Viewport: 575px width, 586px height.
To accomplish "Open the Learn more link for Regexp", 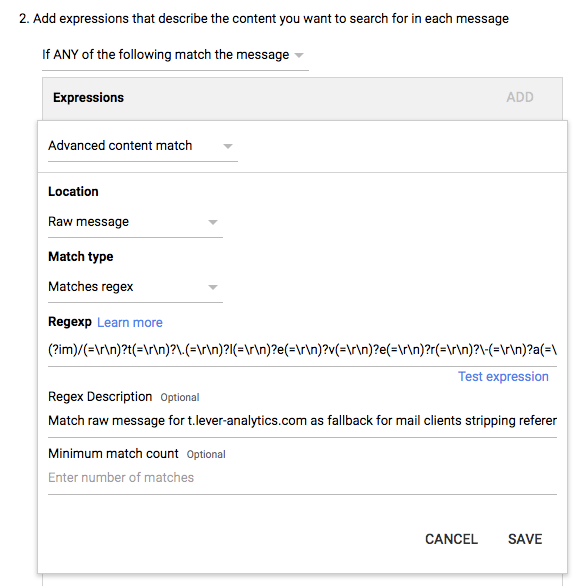I will 130,323.
